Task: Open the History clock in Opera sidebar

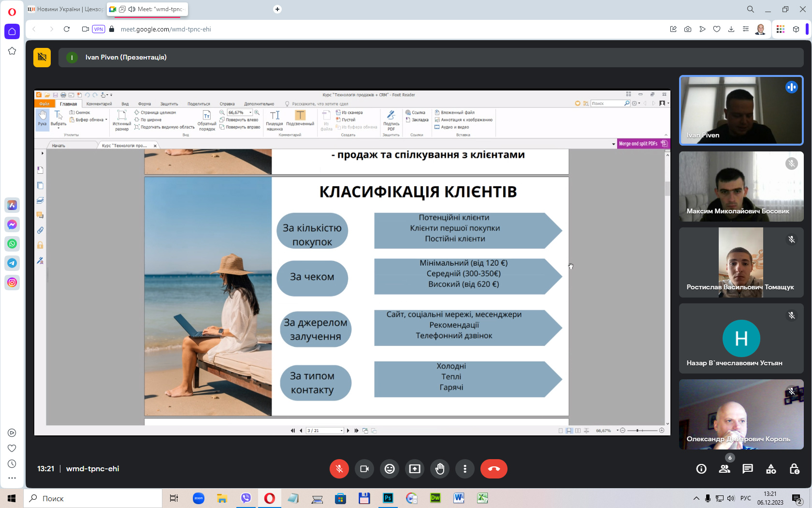Action: 12,463
